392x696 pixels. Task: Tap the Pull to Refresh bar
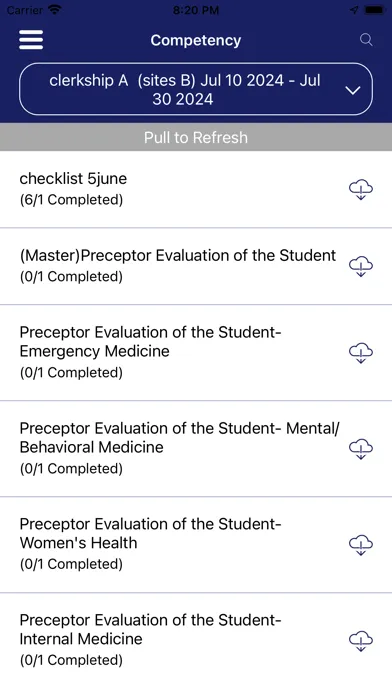(x=196, y=137)
